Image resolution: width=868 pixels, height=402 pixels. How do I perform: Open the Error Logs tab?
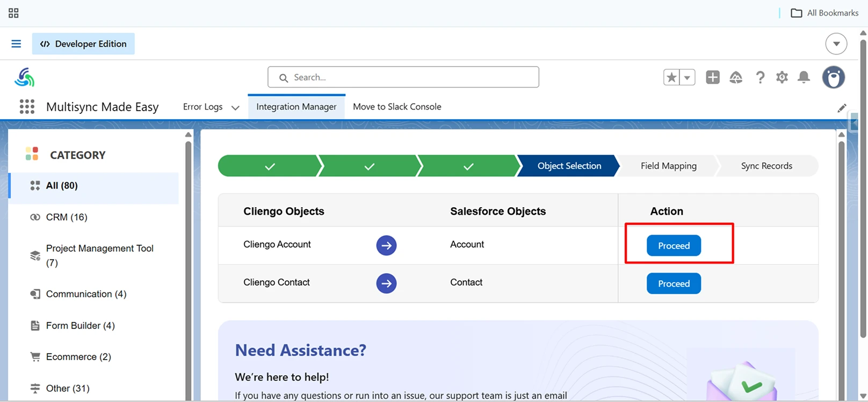[202, 107]
